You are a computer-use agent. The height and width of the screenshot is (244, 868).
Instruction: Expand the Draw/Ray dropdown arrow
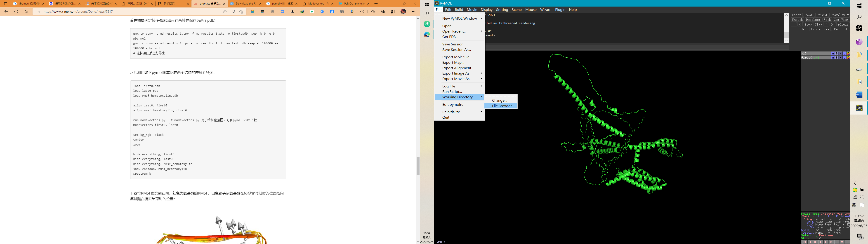click(848, 15)
